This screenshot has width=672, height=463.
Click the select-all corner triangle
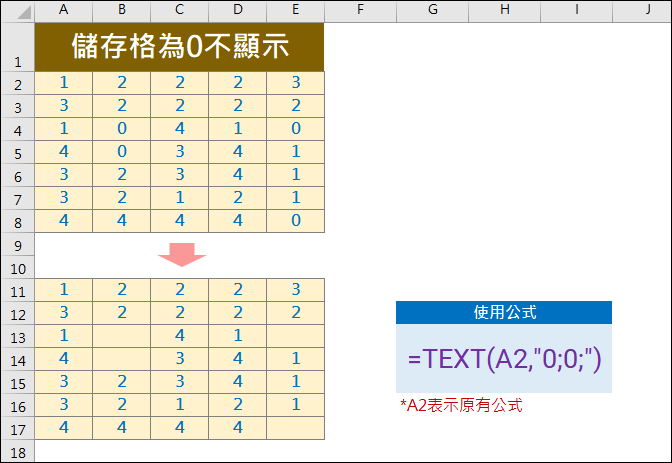24,12
